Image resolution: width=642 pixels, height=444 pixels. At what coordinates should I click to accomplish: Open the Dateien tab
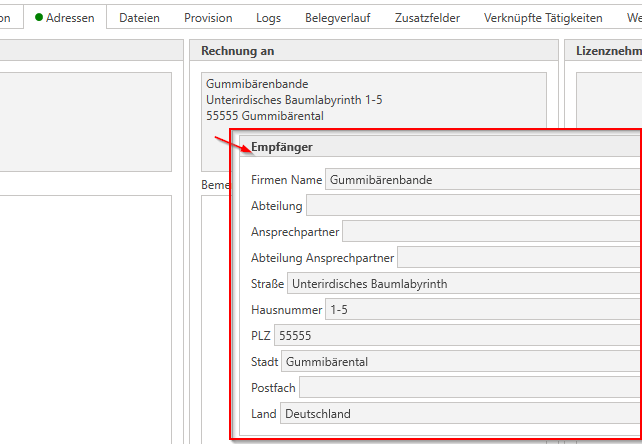pyautogui.click(x=139, y=18)
